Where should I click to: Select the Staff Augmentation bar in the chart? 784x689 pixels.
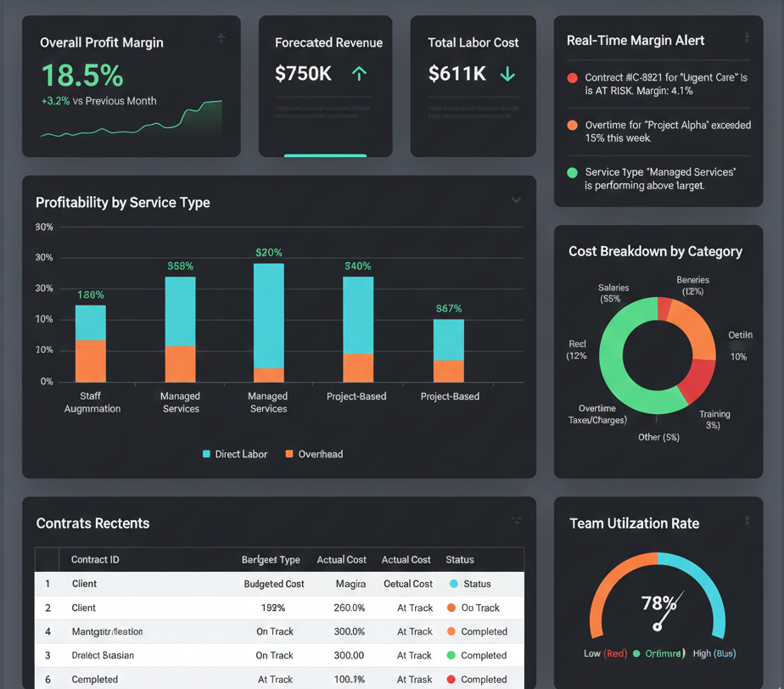91,344
